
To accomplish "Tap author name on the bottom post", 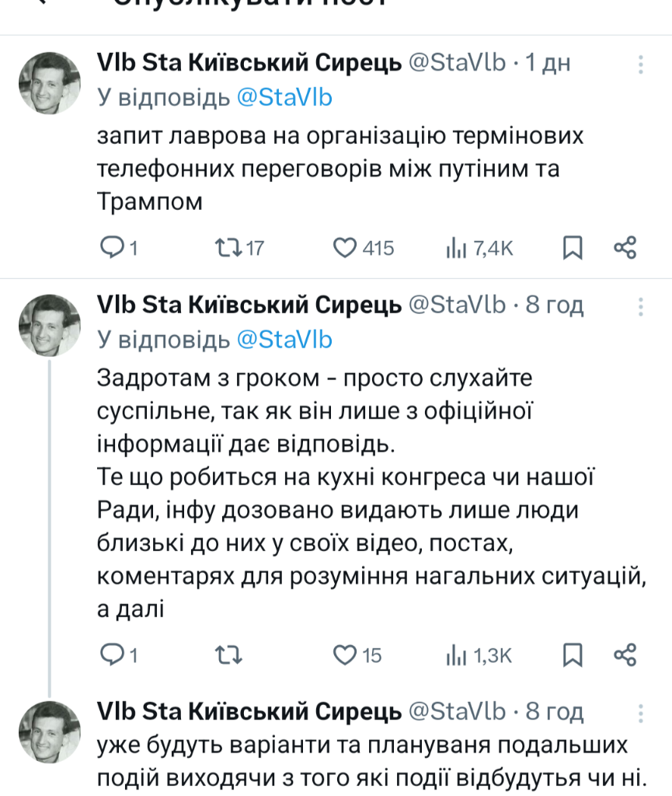I will [249, 711].
